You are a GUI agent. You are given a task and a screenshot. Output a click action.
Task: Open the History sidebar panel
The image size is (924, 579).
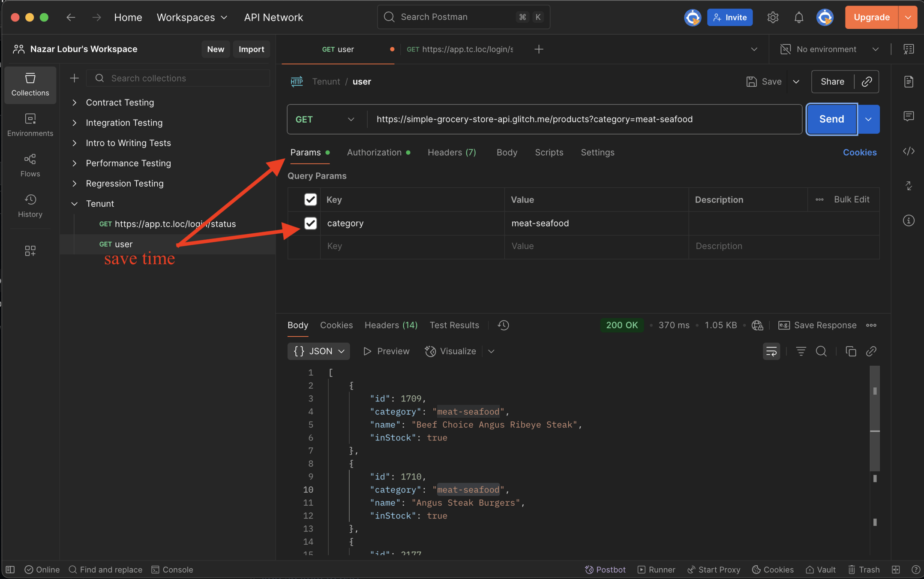pyautogui.click(x=30, y=205)
